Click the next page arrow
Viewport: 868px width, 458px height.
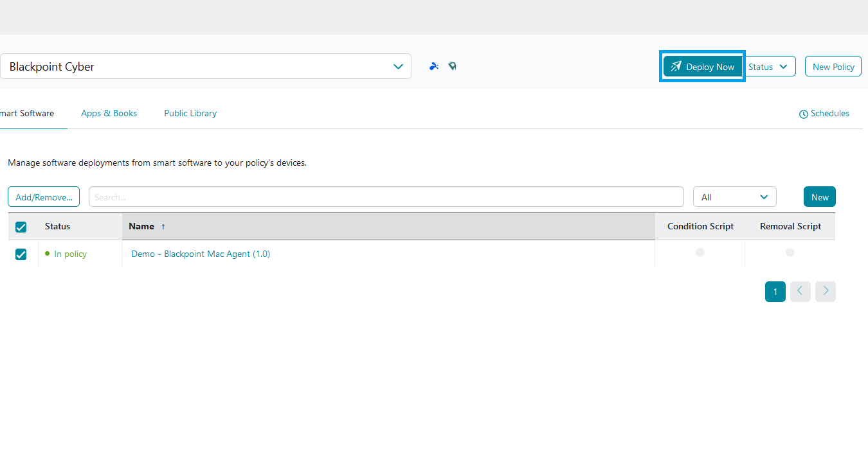(x=826, y=292)
